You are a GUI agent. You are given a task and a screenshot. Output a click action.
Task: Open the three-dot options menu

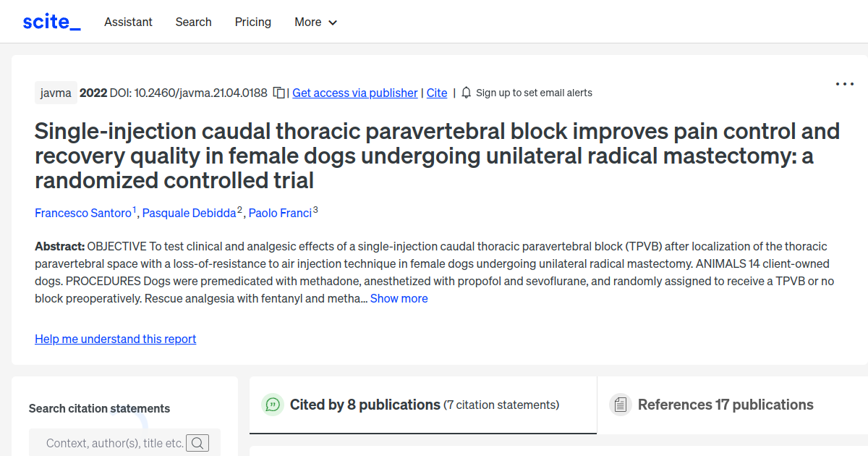tap(844, 84)
